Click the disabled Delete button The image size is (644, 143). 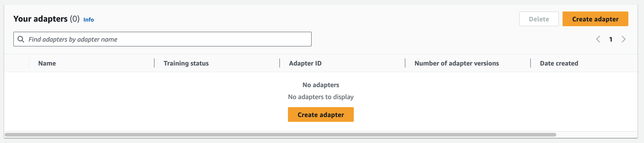(x=539, y=19)
